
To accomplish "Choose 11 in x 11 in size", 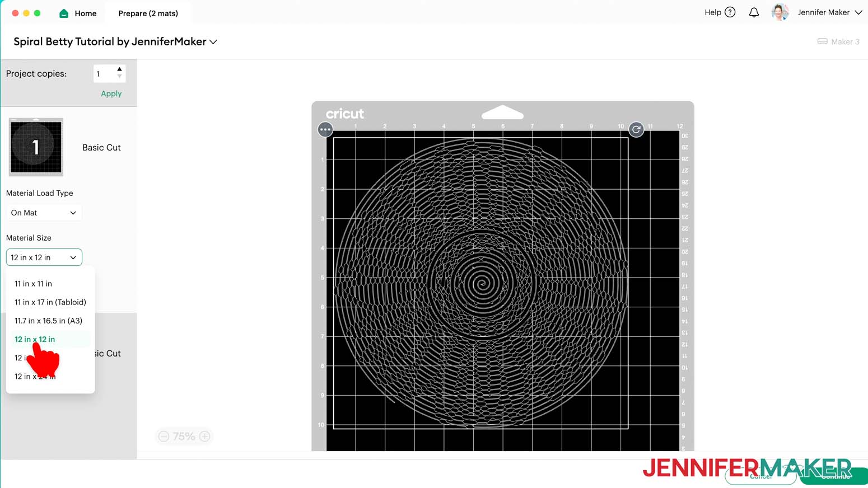I will tap(33, 284).
